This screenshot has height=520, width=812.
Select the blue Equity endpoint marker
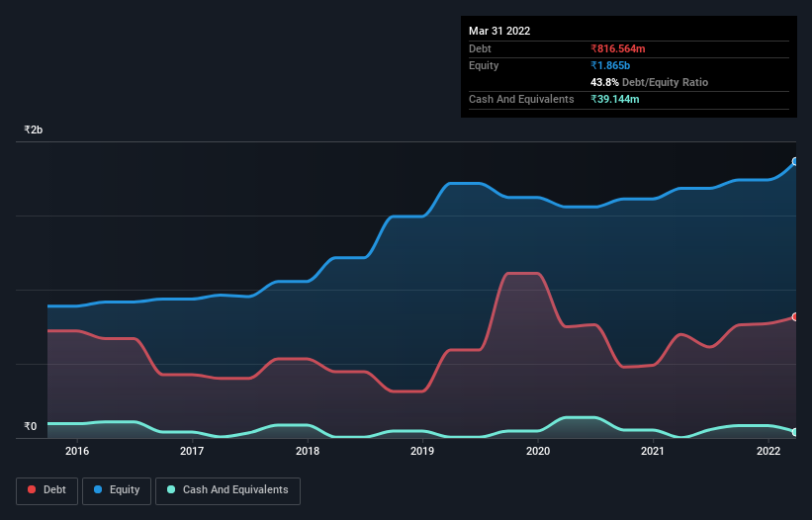tap(795, 161)
